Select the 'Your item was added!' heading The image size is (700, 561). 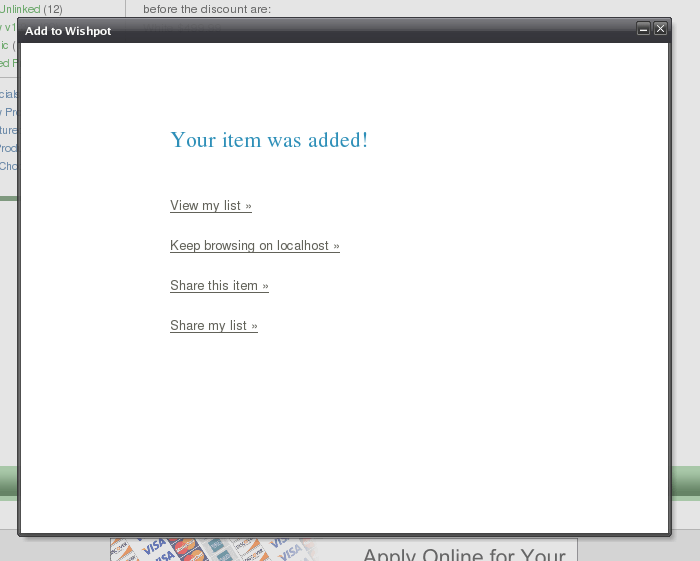pyautogui.click(x=269, y=140)
